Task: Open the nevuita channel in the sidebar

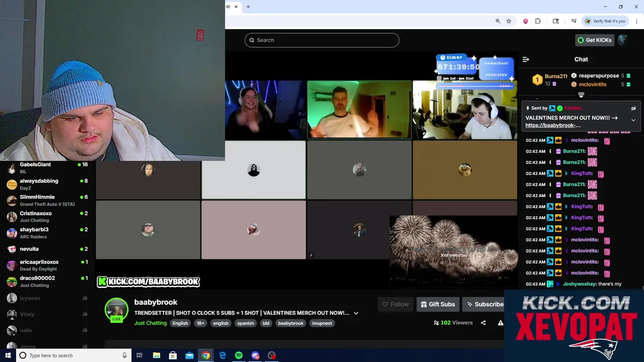Action: click(x=47, y=249)
